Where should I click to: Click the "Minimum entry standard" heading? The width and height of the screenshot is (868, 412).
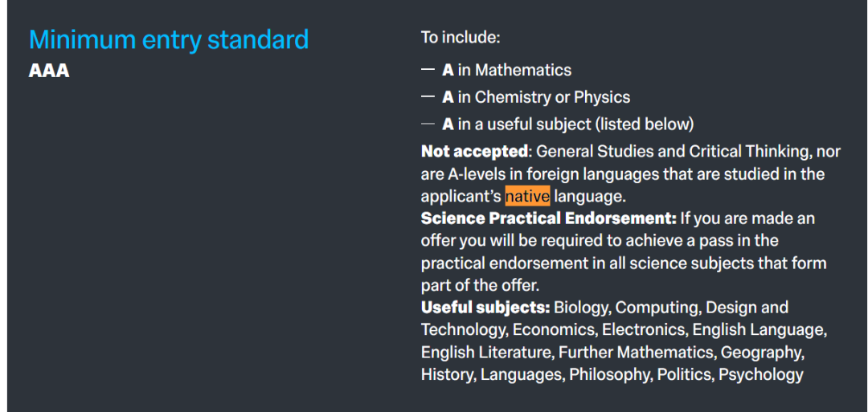[169, 39]
